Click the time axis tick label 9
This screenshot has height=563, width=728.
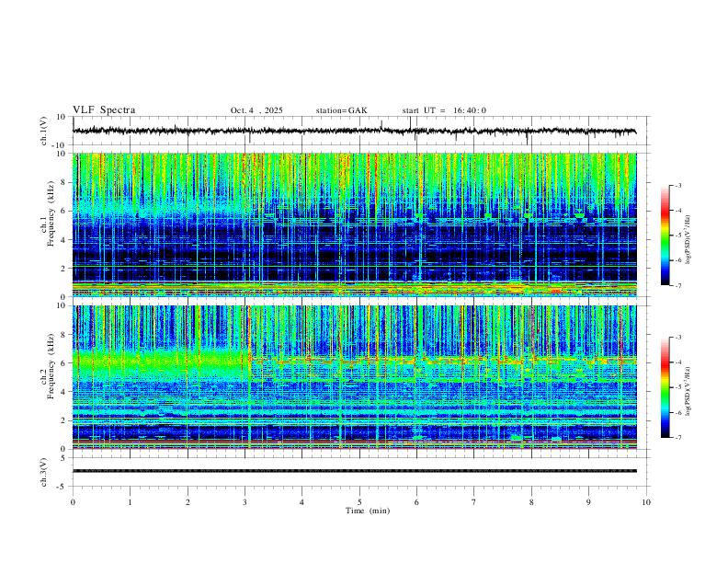click(x=588, y=502)
